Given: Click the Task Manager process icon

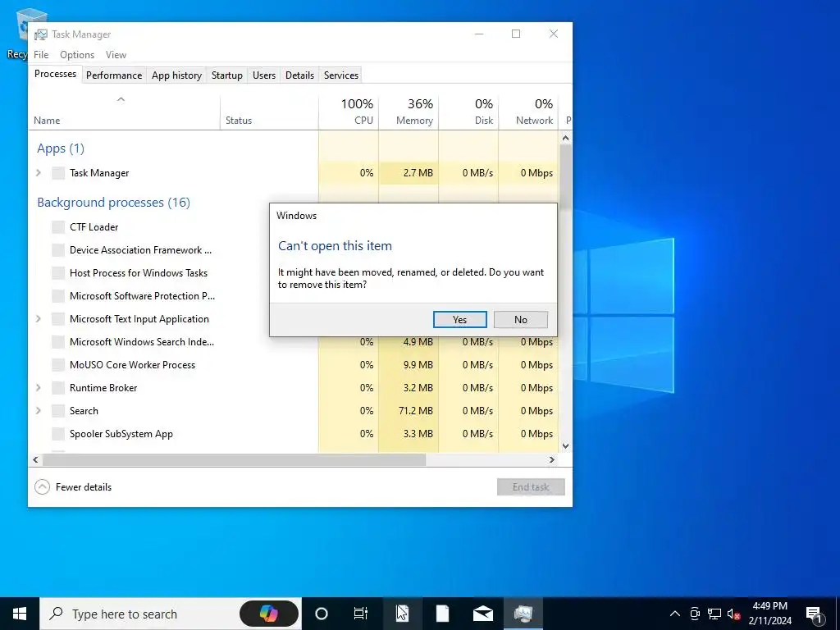Looking at the screenshot, I should [58, 173].
